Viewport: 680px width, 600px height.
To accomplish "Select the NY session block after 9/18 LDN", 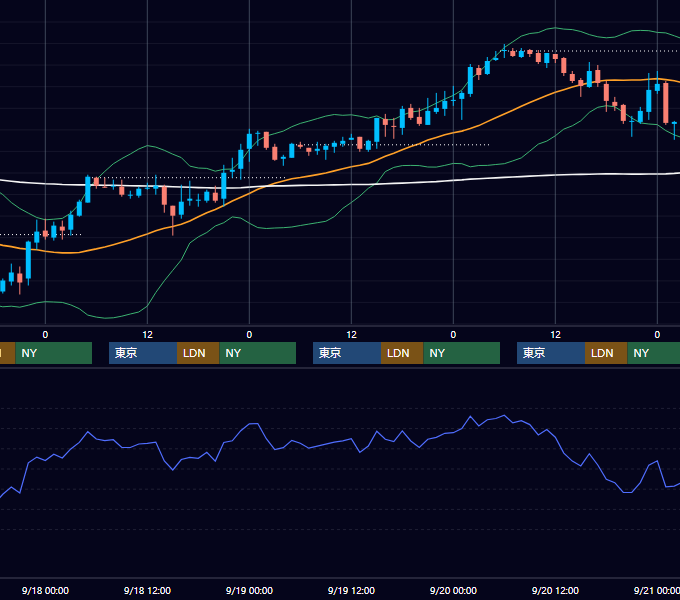I will (258, 353).
